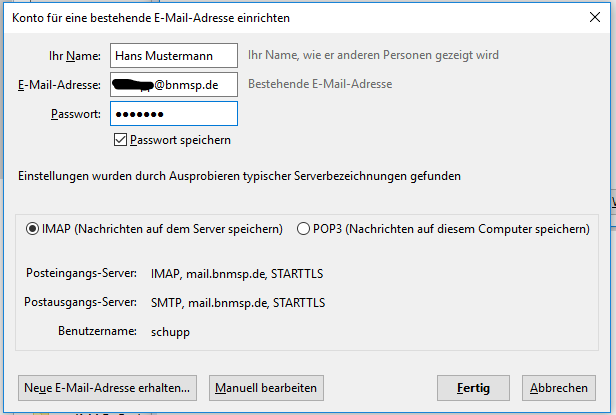Open Neue E-Mail-Adresse erhalten
616x415 pixels.
107,388
